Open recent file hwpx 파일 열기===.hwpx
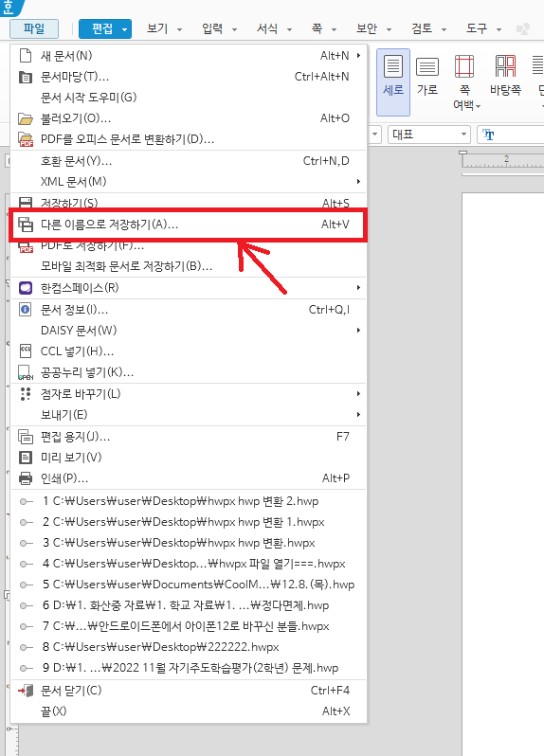544x756 pixels. (x=189, y=564)
